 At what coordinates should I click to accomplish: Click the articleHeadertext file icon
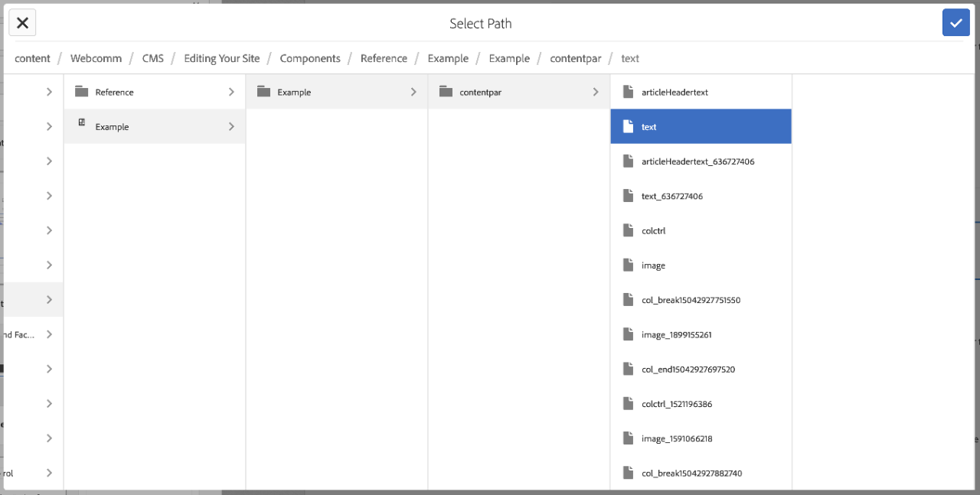point(629,92)
